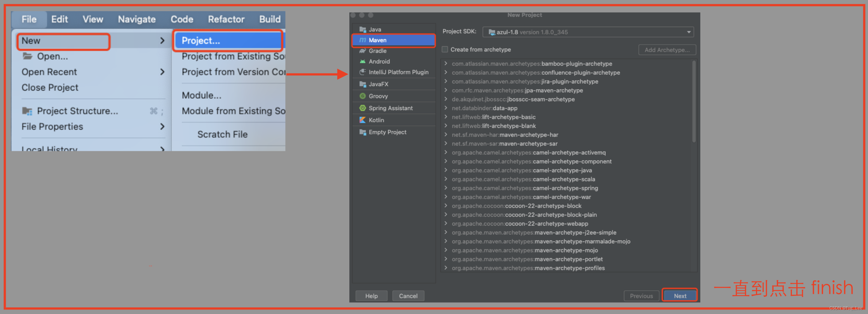The height and width of the screenshot is (314, 868).
Task: Select camel-archetype-java row
Action: 566,170
